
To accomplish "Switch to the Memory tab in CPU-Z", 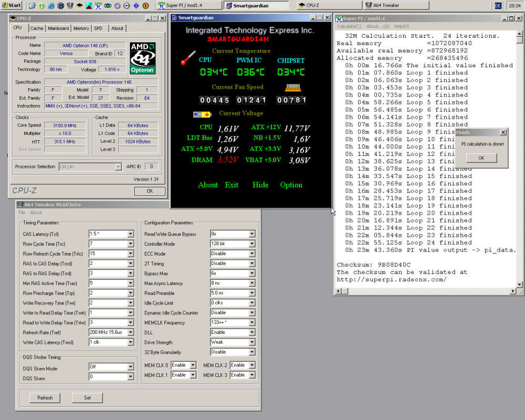I will pos(81,28).
